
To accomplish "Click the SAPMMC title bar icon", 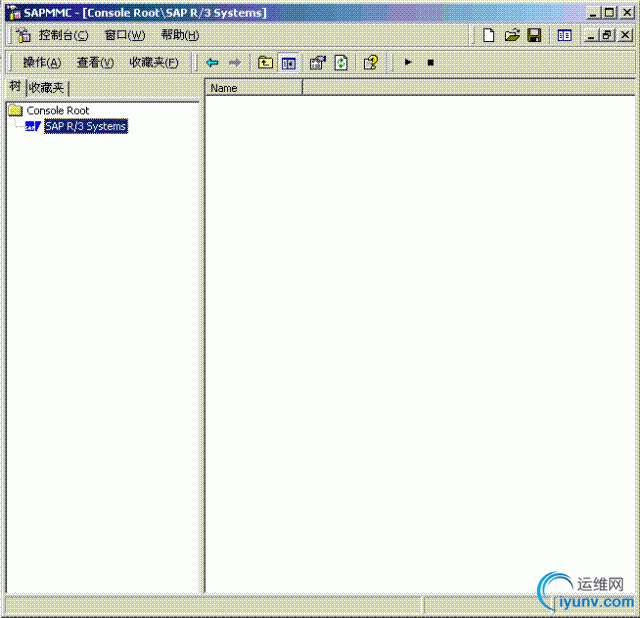I will click(x=14, y=13).
